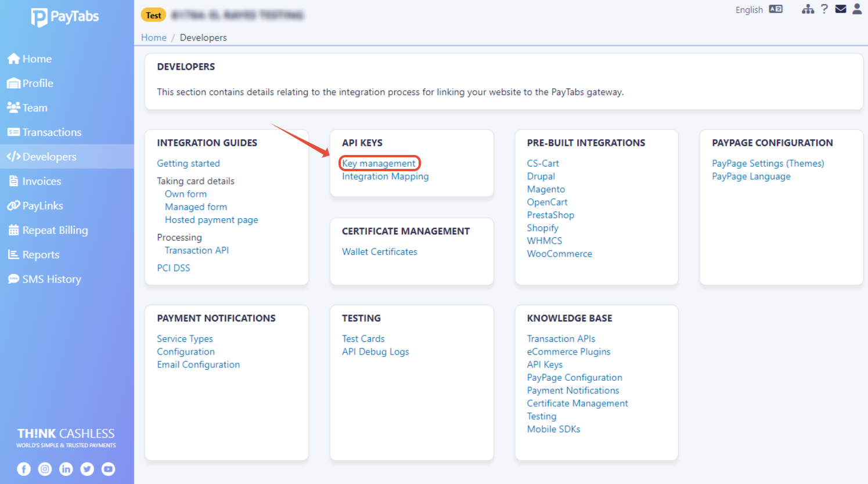The width and height of the screenshot is (868, 484).
Task: Open Team in the sidebar
Action: pyautogui.click(x=67, y=107)
